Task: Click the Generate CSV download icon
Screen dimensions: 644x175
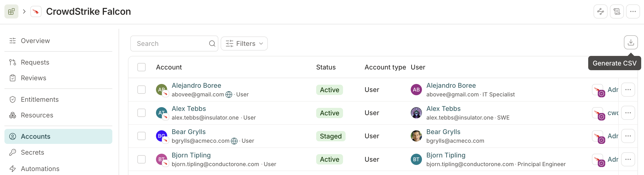Action: (630, 42)
